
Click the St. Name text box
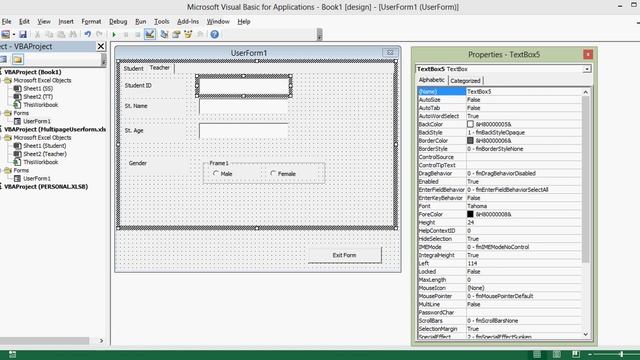244,106
